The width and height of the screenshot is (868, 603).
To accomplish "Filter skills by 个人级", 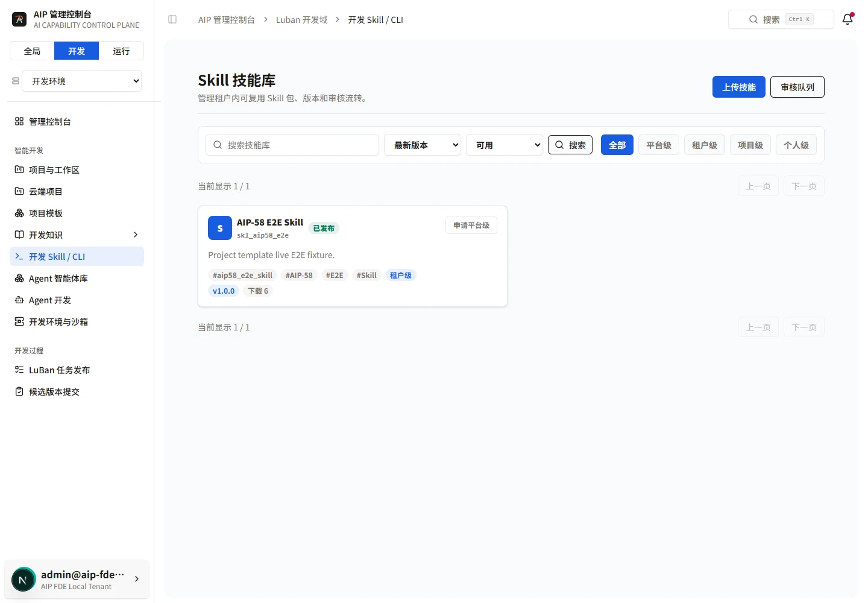I will click(796, 145).
